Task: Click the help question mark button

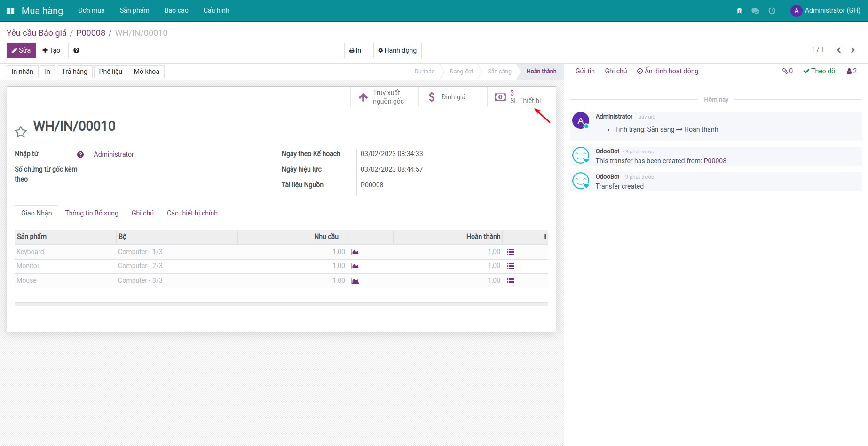Action: pyautogui.click(x=76, y=50)
